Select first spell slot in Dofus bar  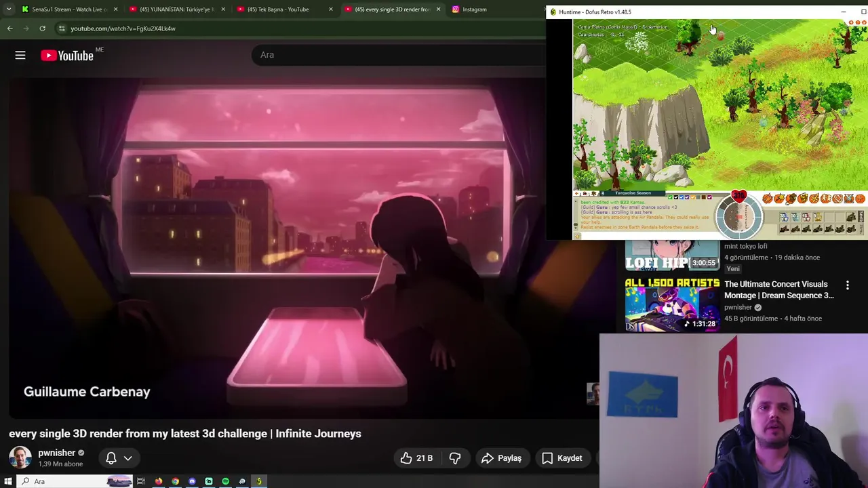point(784,217)
